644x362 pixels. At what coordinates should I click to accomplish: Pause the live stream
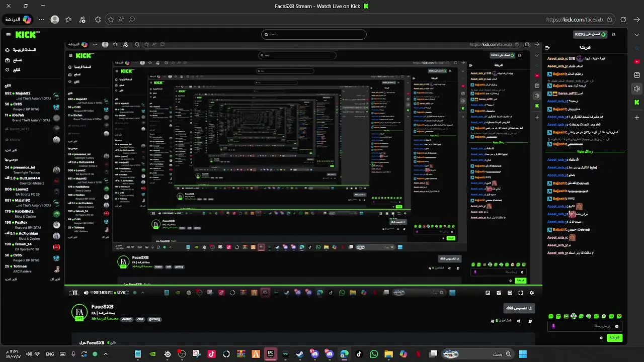74,293
